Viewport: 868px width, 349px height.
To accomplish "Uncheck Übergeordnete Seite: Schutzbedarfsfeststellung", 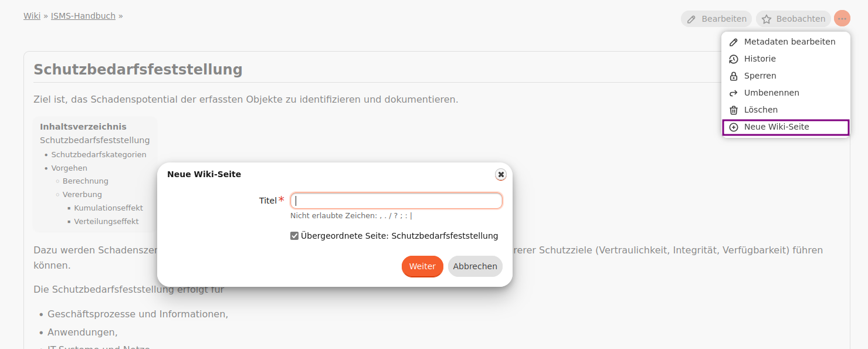I will [x=294, y=235].
